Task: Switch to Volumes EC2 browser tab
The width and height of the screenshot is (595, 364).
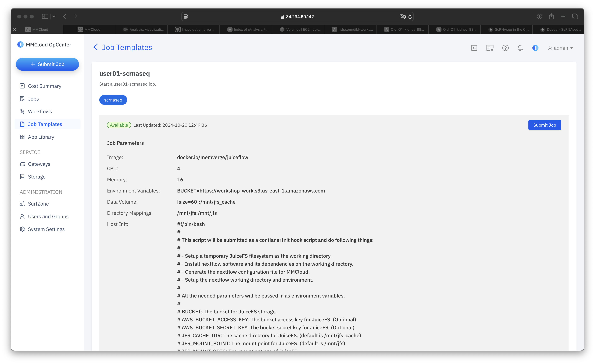Action: click(300, 29)
